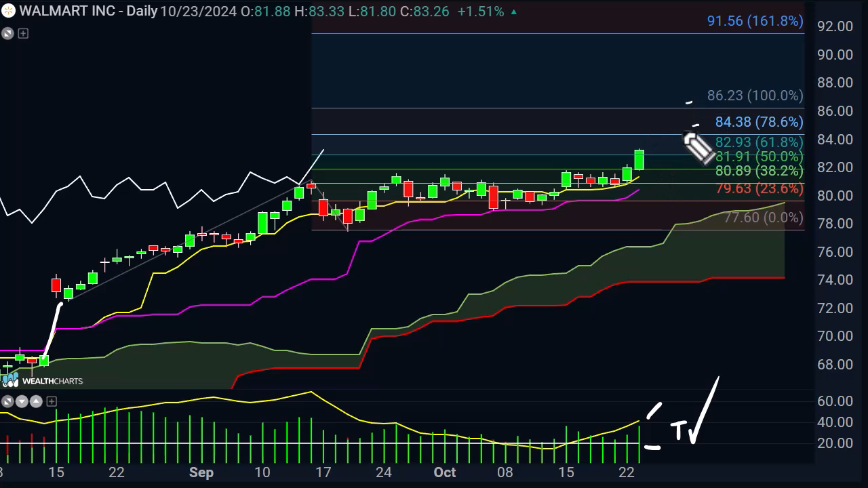Click the +1.51% change value in header
The image size is (868, 488).
(x=481, y=12)
